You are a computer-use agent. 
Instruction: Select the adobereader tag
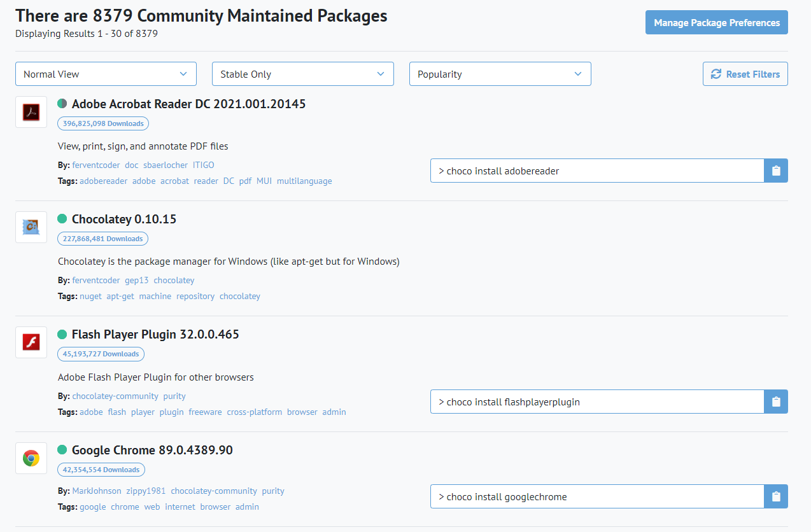tap(104, 181)
